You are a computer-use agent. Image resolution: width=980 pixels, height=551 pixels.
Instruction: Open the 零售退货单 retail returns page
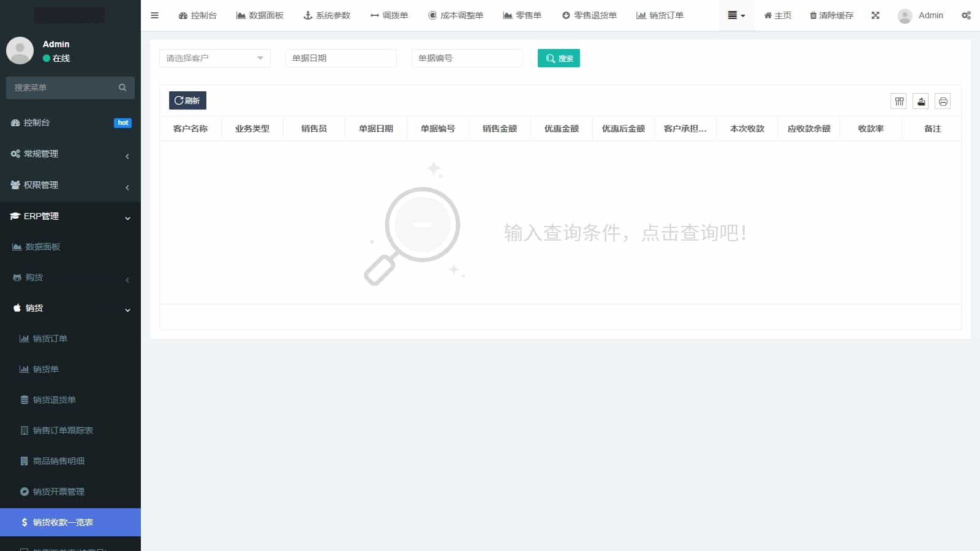(589, 15)
